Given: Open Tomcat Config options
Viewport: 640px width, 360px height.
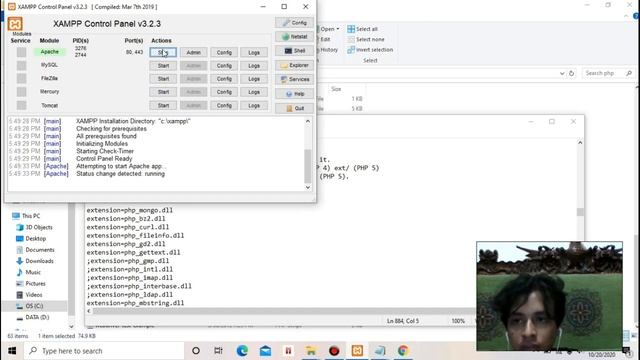Looking at the screenshot, I should (224, 105).
